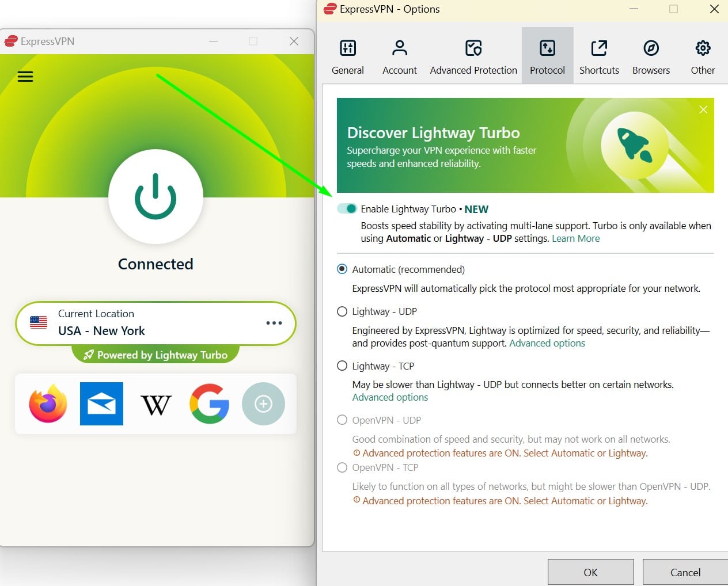Go to the Browsers tab
728x586 pixels.
(x=651, y=56)
